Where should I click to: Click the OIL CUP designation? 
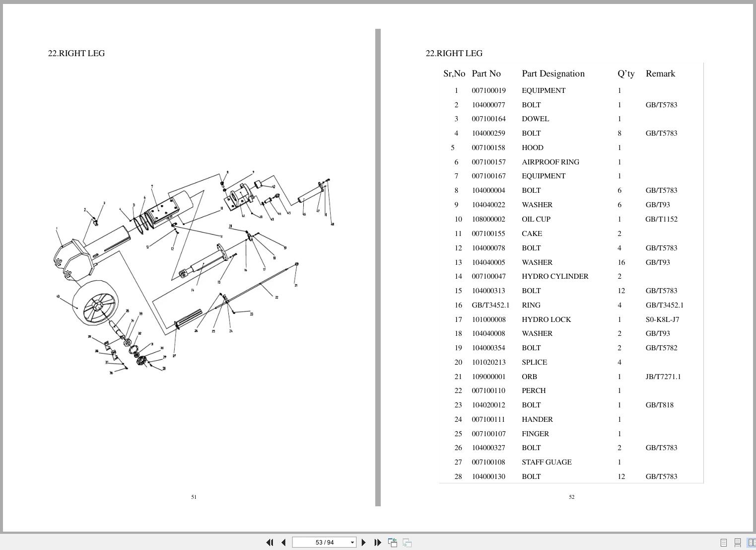(536, 219)
